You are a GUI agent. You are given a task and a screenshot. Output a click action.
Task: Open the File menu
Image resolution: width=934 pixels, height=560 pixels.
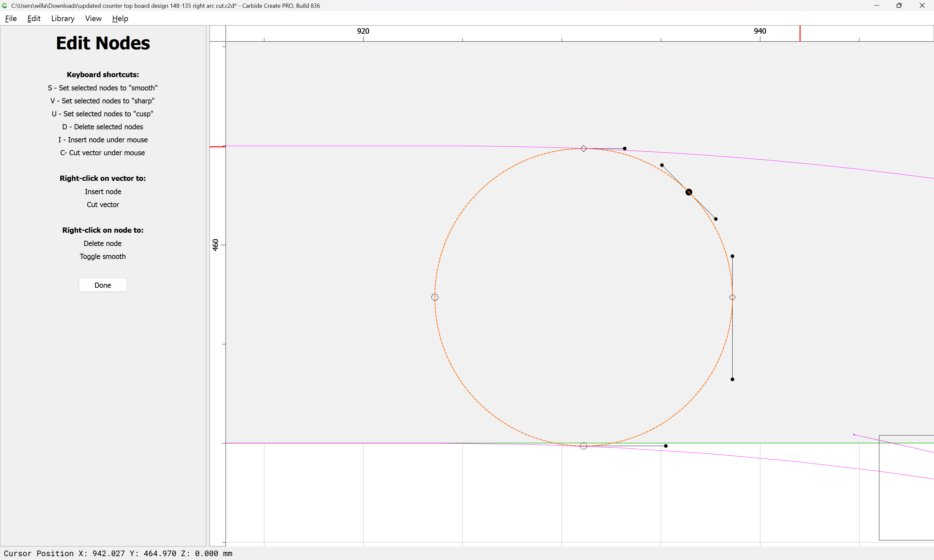coord(11,18)
